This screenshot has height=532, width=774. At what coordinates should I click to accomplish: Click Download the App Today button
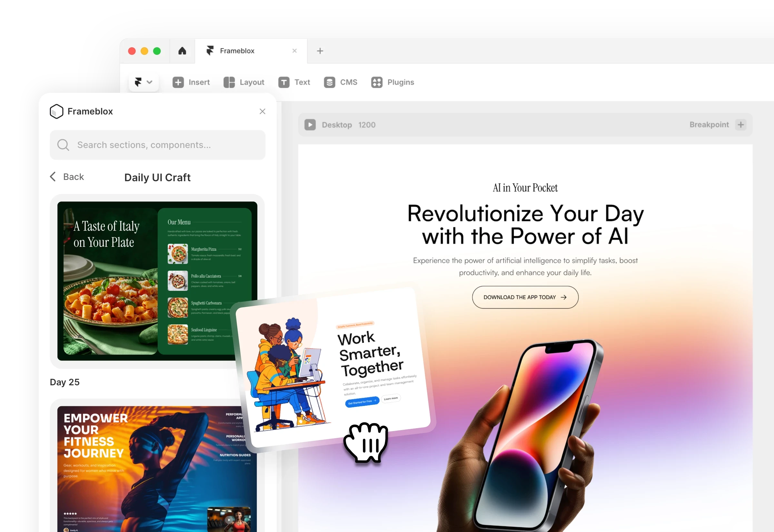click(525, 297)
